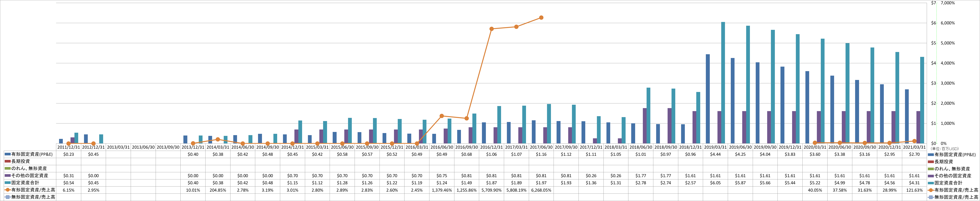This screenshot has height=201, width=980.
Task: Click the 5,709.90% ratio cell
Action: click(492, 190)
